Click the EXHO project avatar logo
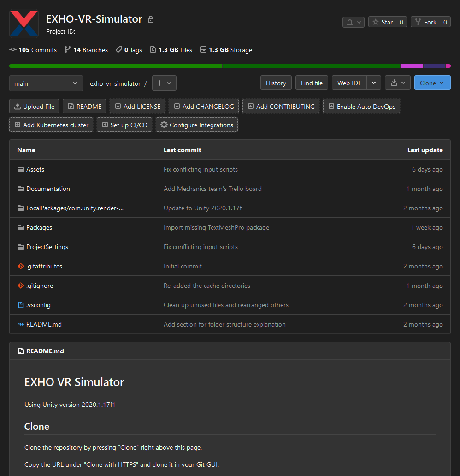The height and width of the screenshot is (476, 460). tap(24, 23)
